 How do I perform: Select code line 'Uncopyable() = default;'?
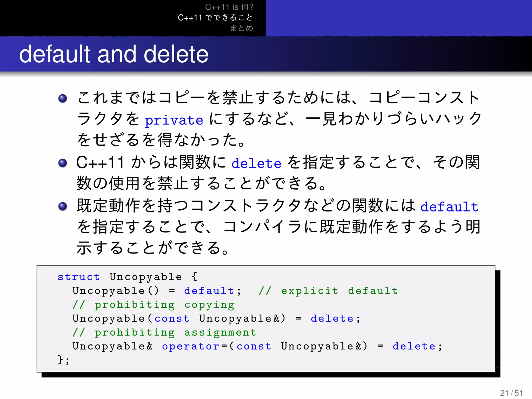click(157, 291)
